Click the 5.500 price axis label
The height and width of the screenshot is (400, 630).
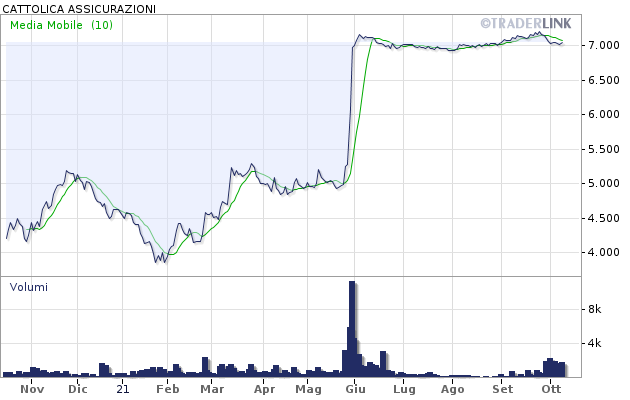click(x=604, y=149)
